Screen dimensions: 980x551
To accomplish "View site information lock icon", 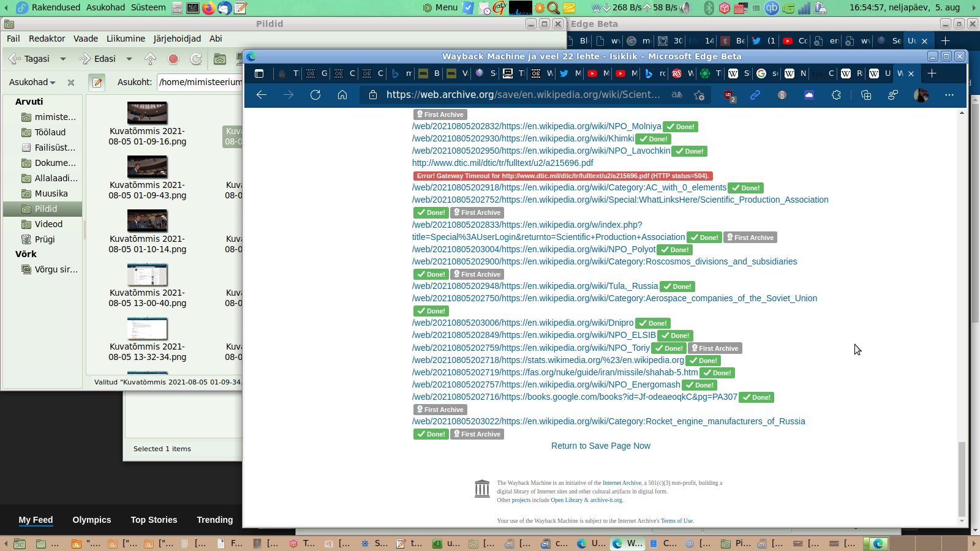I will point(372,95).
